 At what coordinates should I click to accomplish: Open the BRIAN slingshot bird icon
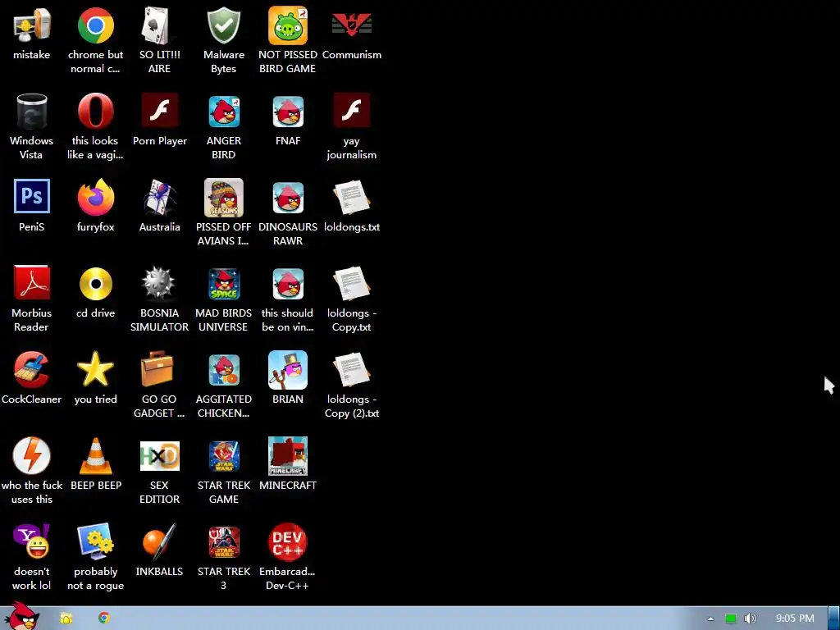point(288,370)
